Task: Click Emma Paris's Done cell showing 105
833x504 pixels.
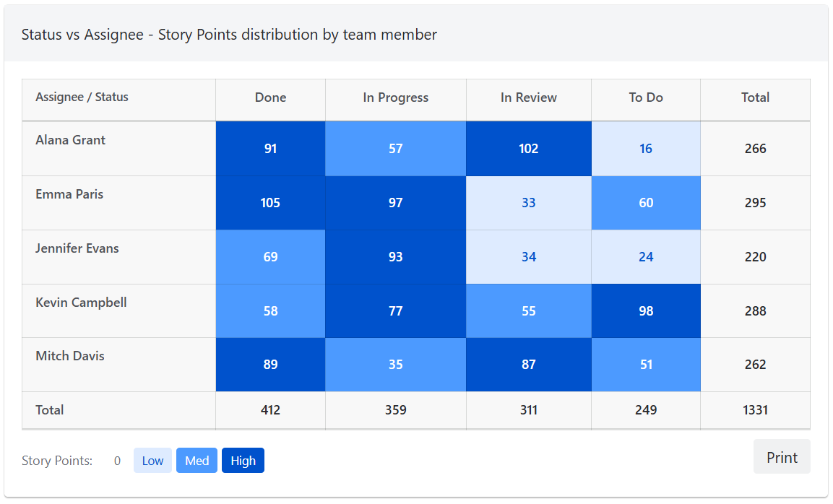Action: pyautogui.click(x=270, y=203)
